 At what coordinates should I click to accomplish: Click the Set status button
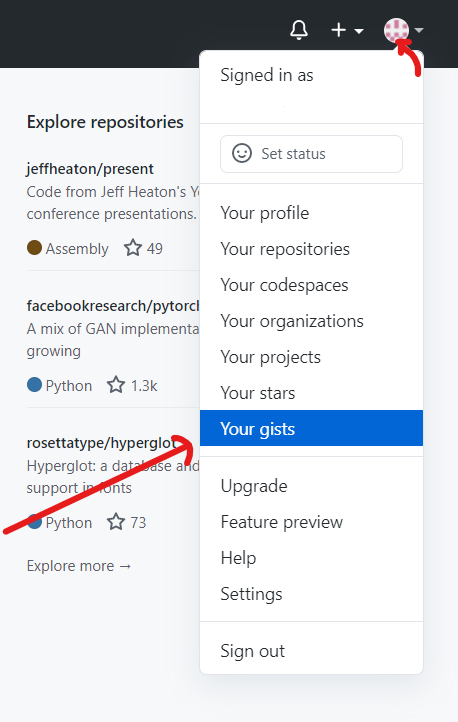(x=312, y=154)
